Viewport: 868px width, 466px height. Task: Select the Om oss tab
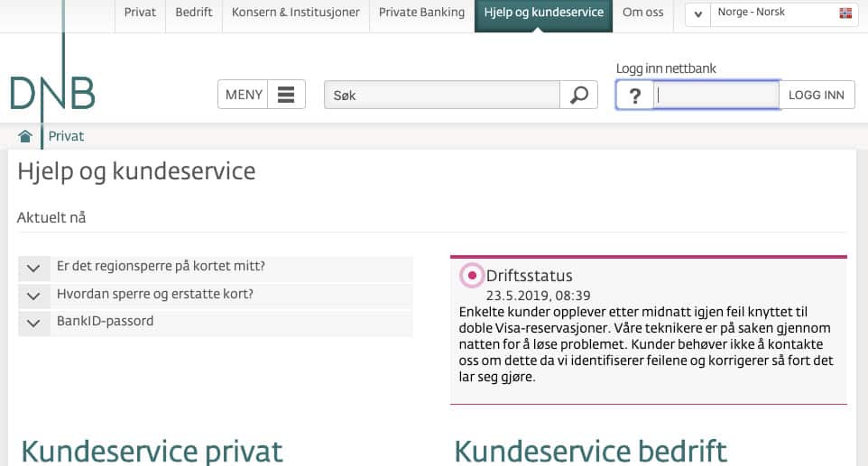[x=643, y=13]
